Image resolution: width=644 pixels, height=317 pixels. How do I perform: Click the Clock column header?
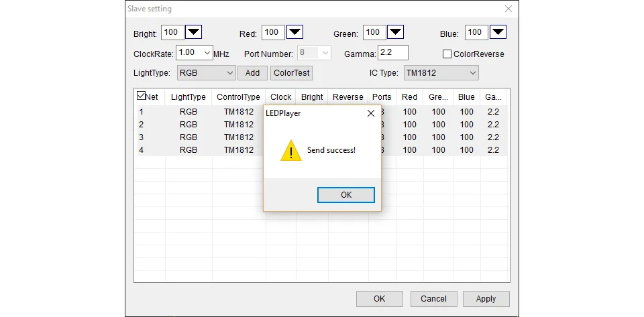[x=280, y=97]
